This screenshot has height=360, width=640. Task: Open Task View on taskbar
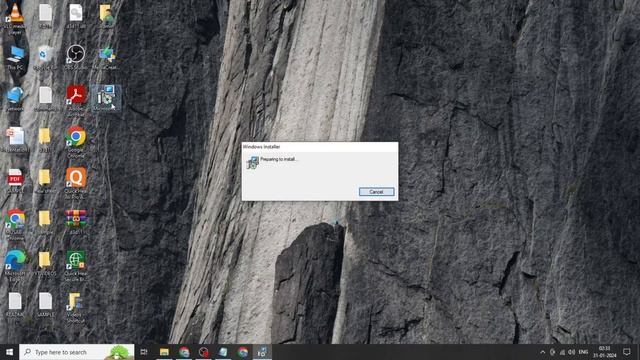point(144,352)
